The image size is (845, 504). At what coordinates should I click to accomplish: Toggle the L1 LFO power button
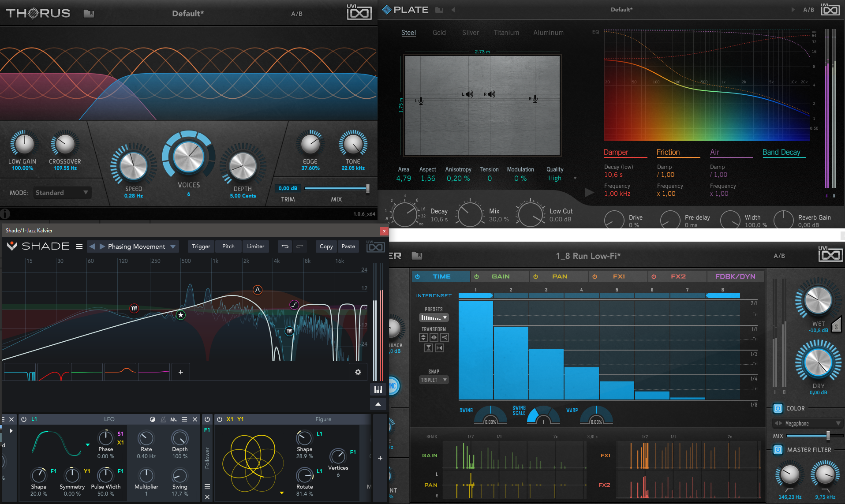[24, 419]
